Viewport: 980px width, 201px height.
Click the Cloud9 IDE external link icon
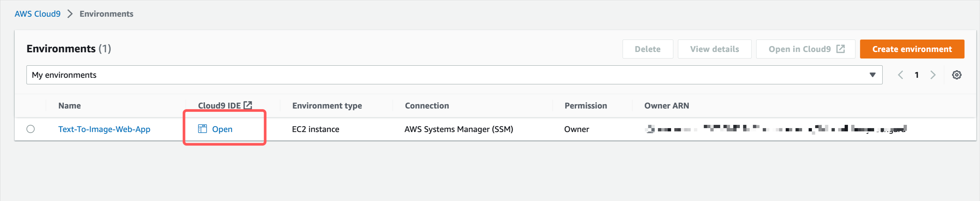248,105
